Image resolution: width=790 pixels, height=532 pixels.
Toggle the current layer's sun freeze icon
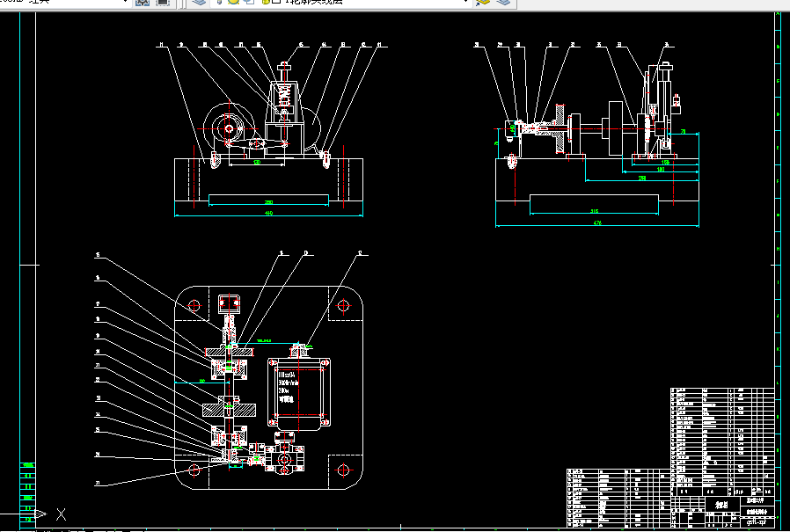tap(233, 2)
